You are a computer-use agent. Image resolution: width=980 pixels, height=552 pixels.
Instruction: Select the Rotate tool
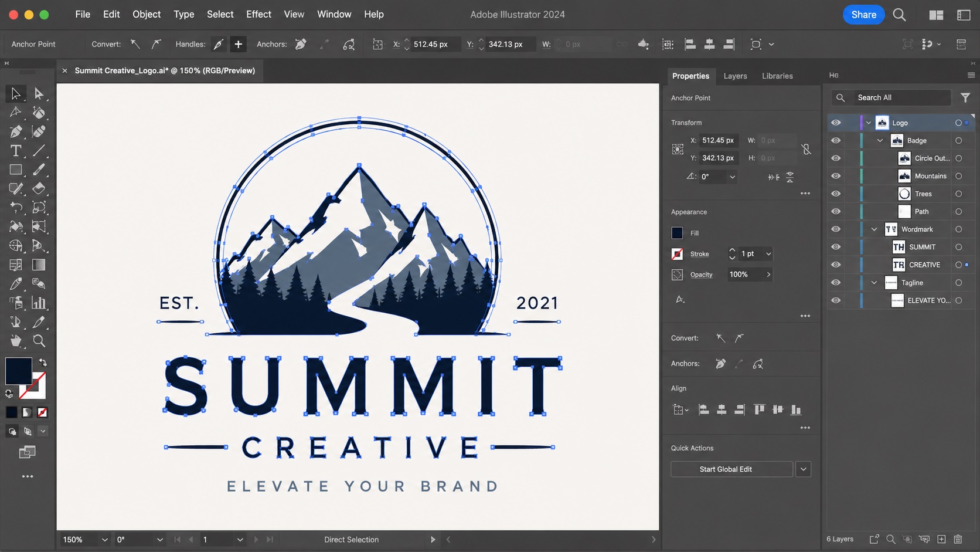point(16,208)
